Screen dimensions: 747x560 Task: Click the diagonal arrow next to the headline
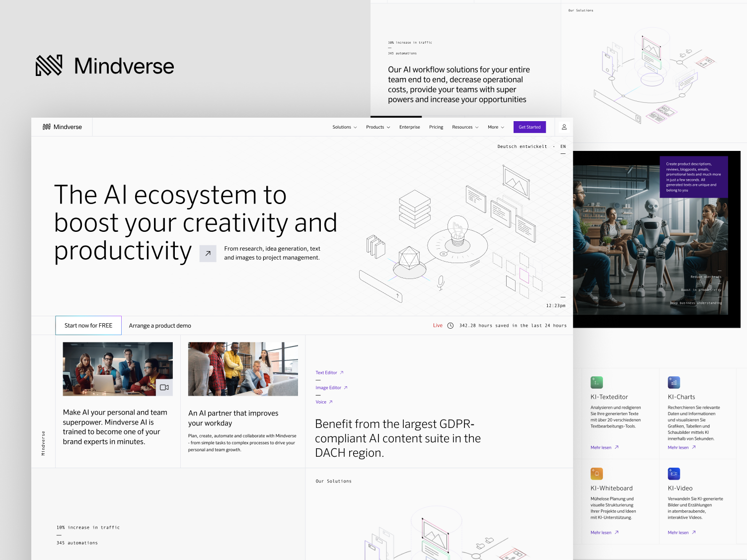tap(208, 253)
